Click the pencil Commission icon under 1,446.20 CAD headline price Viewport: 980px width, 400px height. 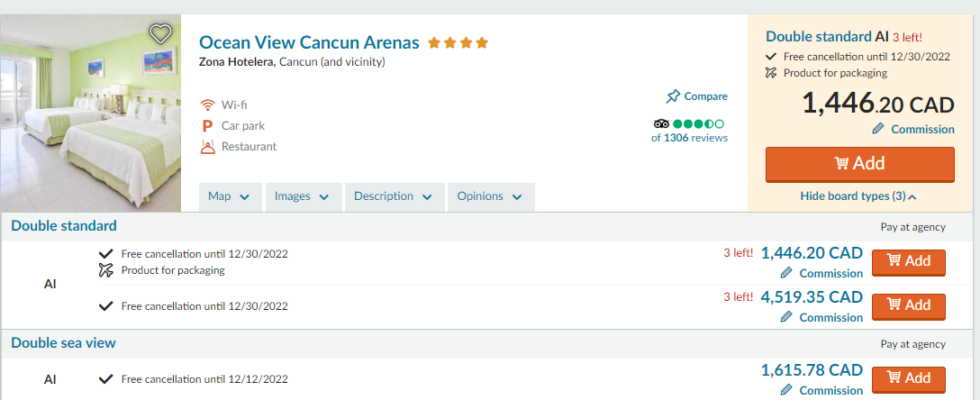click(879, 129)
